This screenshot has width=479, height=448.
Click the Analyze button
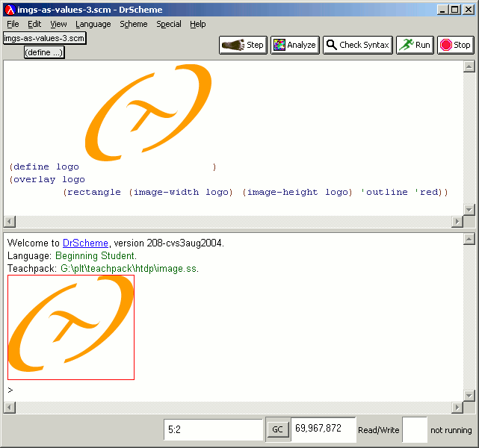(x=294, y=45)
